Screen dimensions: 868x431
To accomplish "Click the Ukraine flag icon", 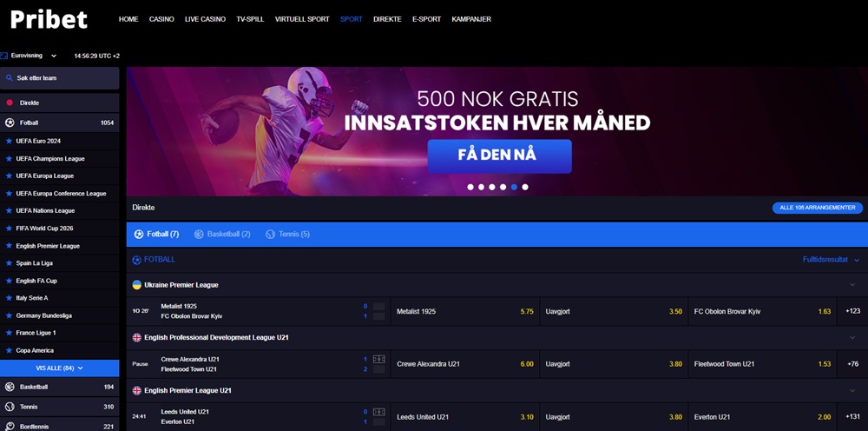I will [136, 285].
